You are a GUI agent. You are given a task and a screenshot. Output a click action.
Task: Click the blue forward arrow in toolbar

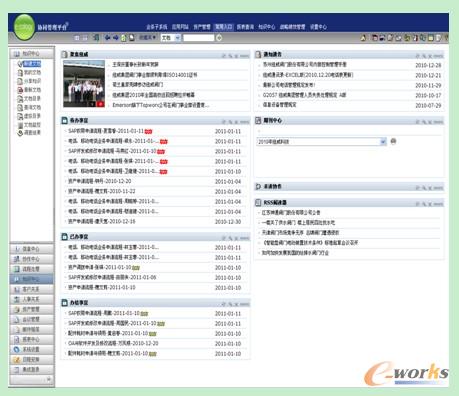click(x=116, y=38)
